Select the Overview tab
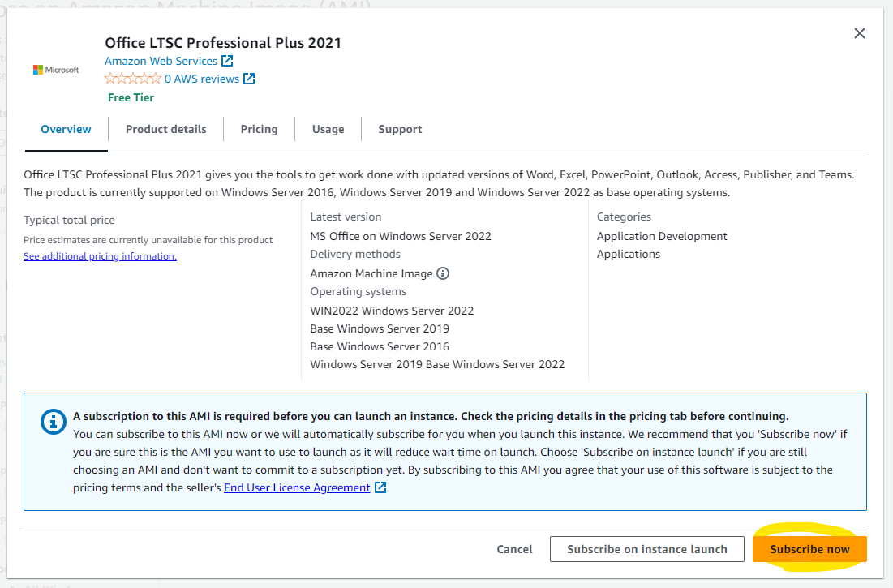893x588 pixels. pos(65,129)
